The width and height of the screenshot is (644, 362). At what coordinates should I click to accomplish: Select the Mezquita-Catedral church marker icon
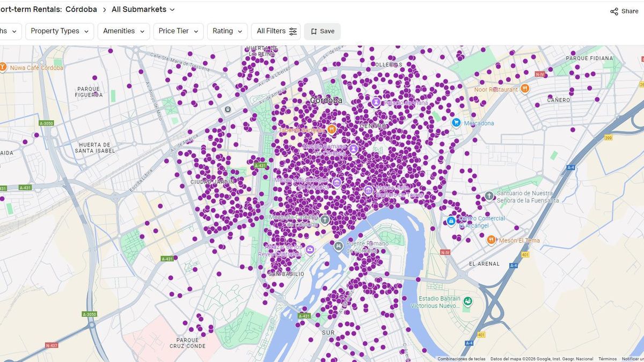coord(325,219)
